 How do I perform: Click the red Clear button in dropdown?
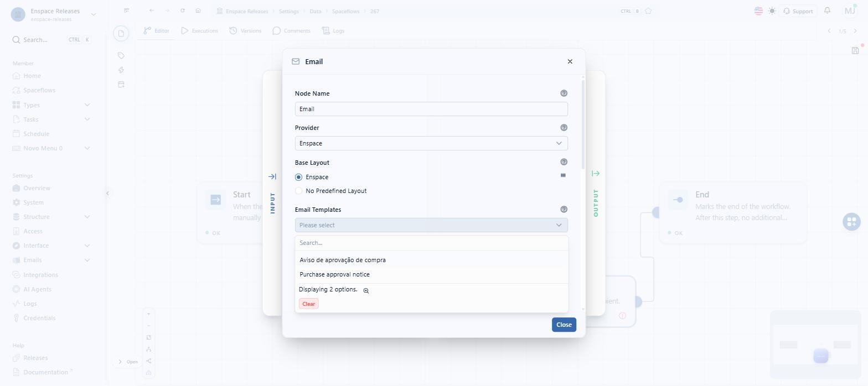(309, 304)
